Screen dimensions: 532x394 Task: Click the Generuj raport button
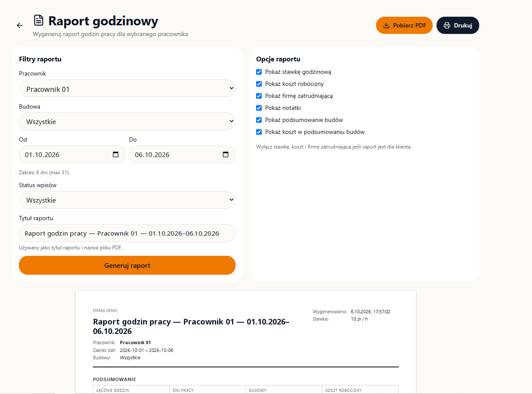coord(127,265)
